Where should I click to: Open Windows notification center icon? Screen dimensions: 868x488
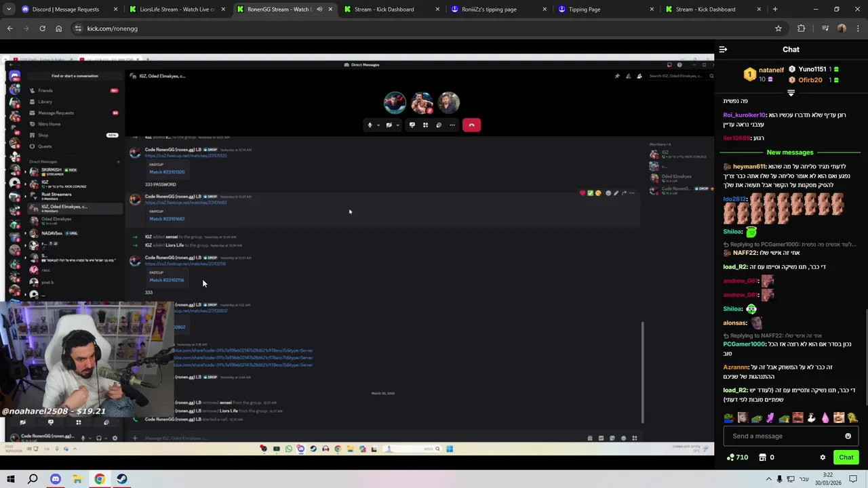tap(854, 479)
